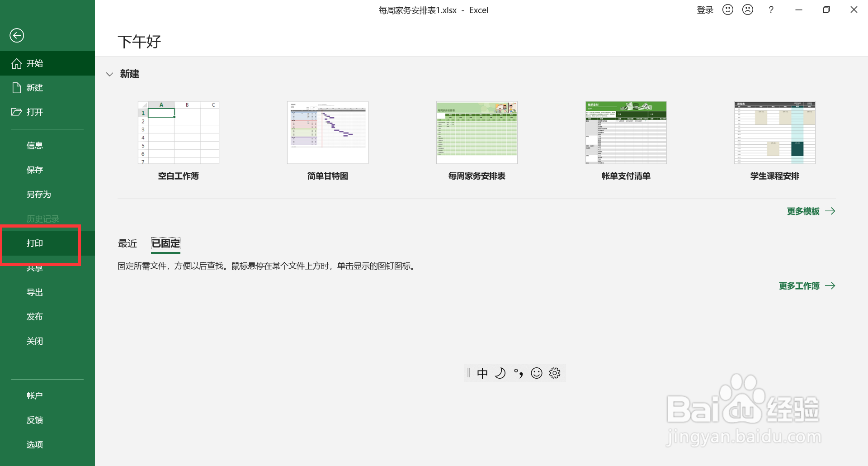Image resolution: width=868 pixels, height=466 pixels.
Task: Open the 帐单支付清单 template thumbnail
Action: [x=626, y=133]
